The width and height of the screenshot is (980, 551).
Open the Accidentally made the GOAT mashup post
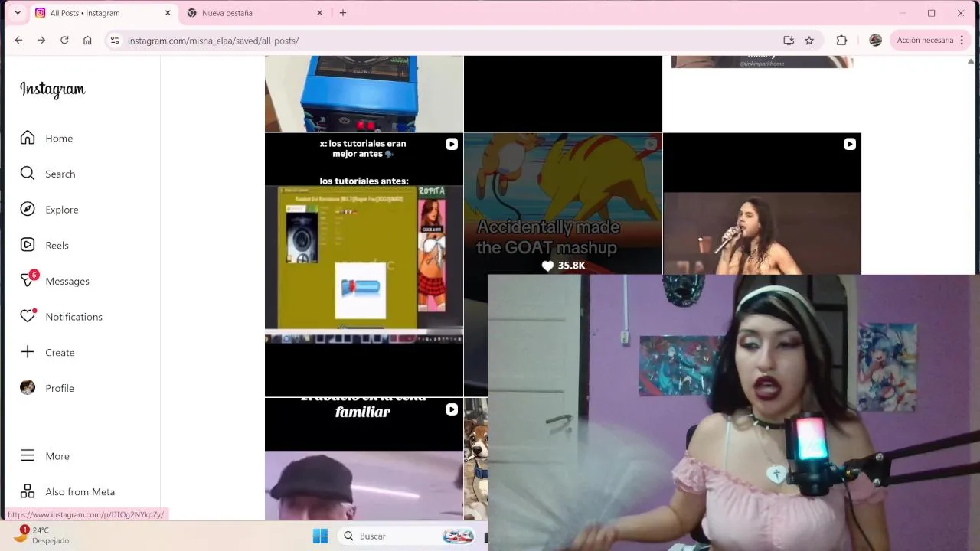563,204
